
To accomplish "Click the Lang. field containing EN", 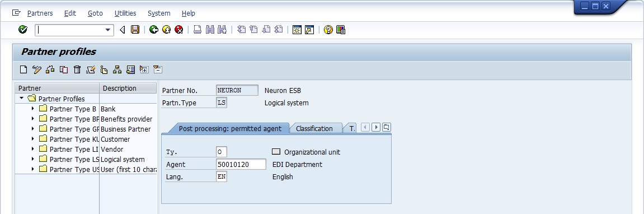I will coord(222,176).
